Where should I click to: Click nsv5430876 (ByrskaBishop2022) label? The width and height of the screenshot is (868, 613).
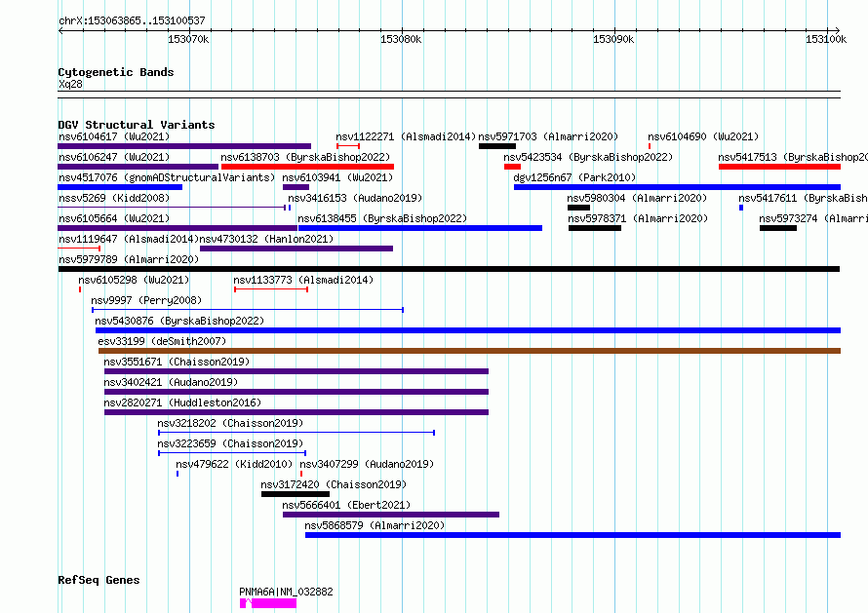(179, 321)
